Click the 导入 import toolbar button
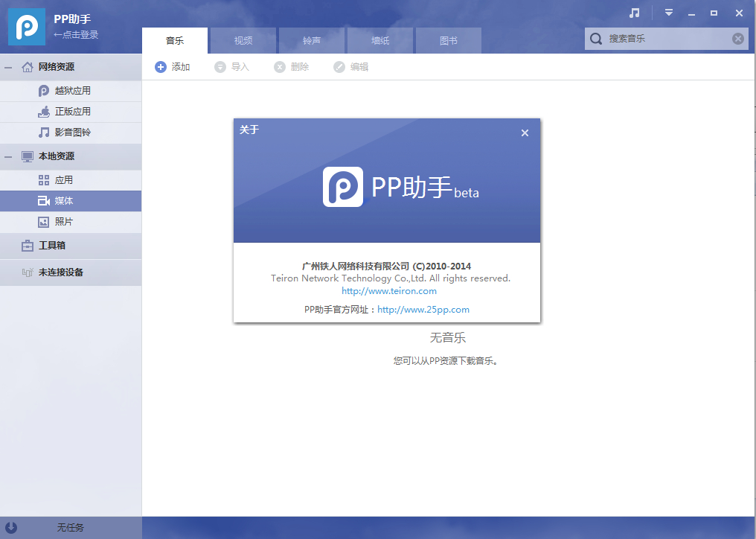The width and height of the screenshot is (756, 539). pos(231,67)
